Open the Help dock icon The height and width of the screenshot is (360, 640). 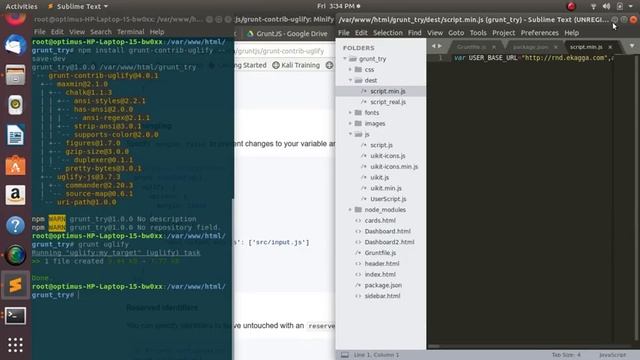(x=15, y=225)
